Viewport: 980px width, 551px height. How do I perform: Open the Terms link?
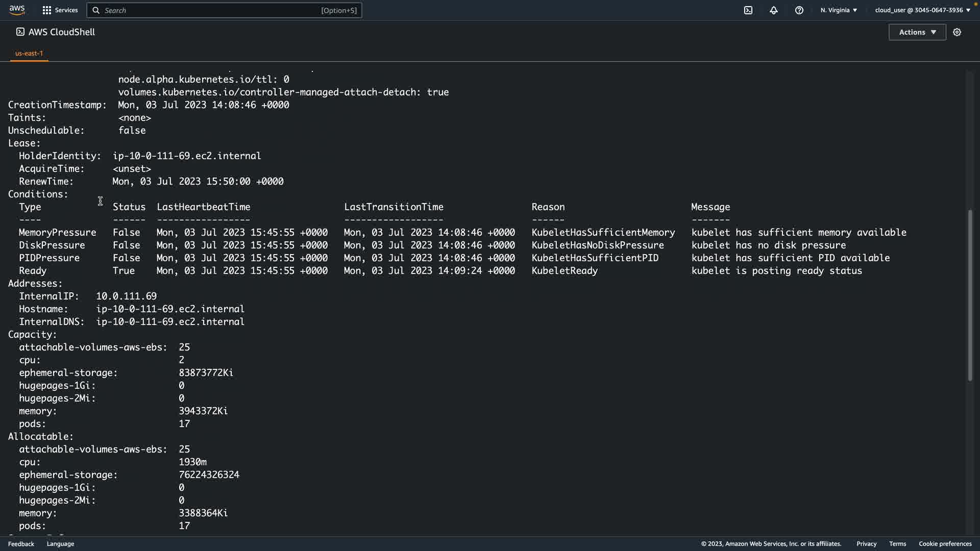point(897,544)
